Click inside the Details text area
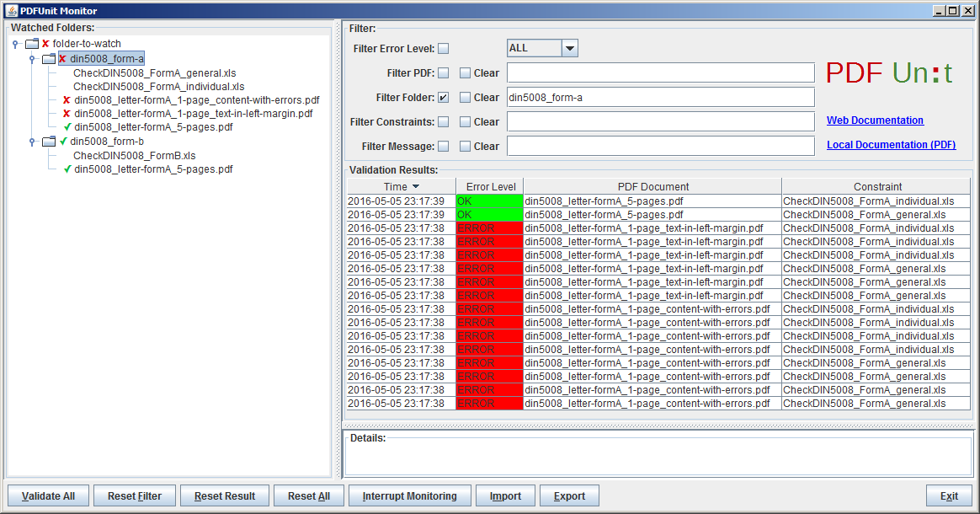 click(x=658, y=459)
